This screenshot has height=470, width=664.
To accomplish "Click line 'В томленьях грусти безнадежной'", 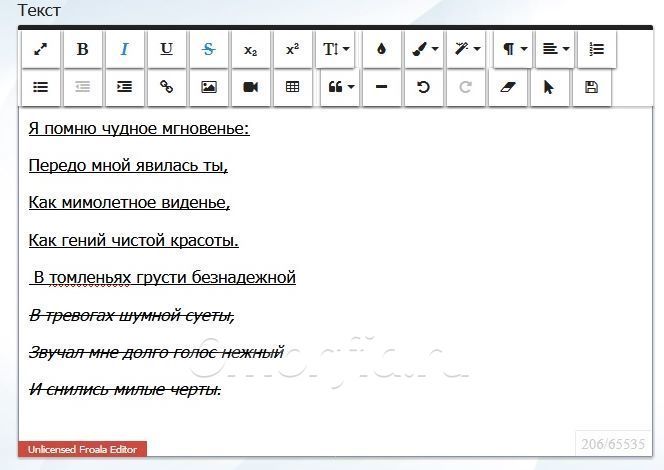I will click(x=163, y=277).
